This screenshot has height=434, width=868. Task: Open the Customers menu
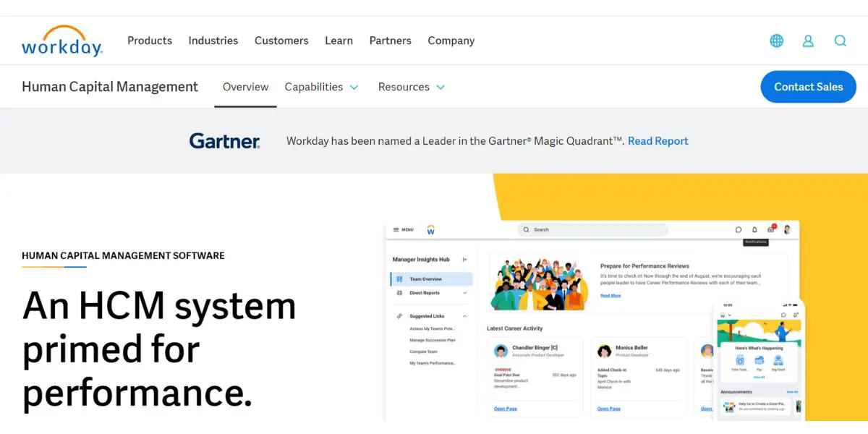[281, 41]
